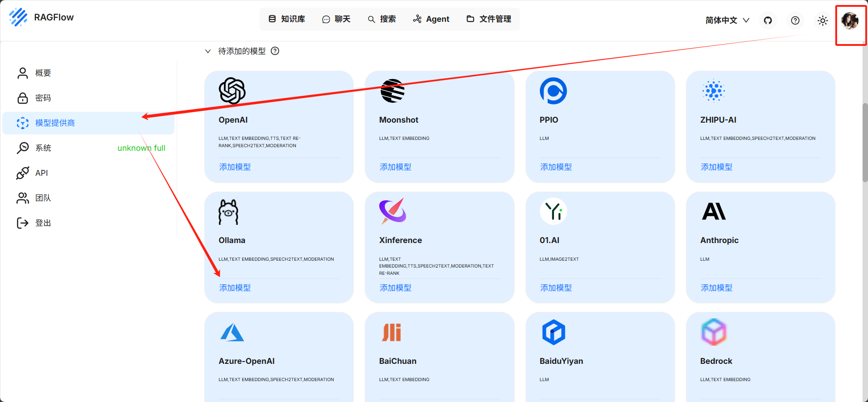The height and width of the screenshot is (402, 868).
Task: Click the 01.AI logo icon
Action: tap(553, 211)
